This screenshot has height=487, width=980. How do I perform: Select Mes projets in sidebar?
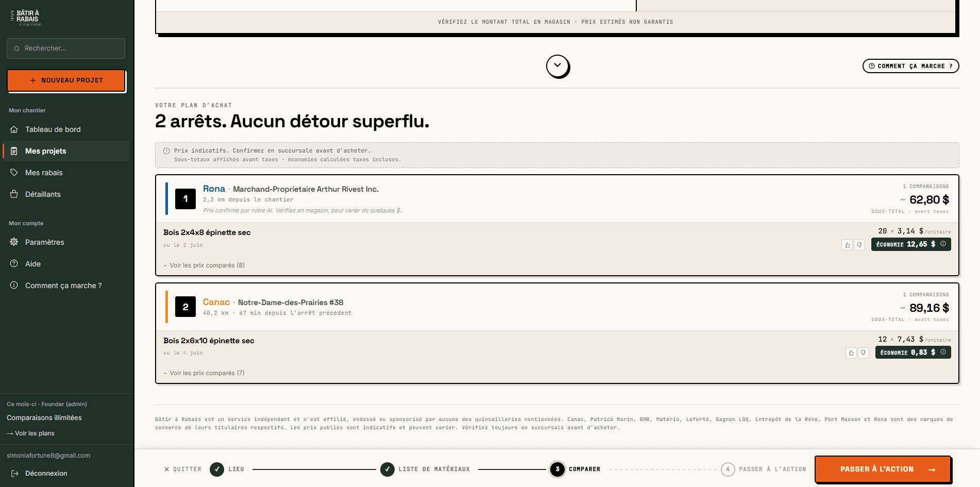click(66, 151)
